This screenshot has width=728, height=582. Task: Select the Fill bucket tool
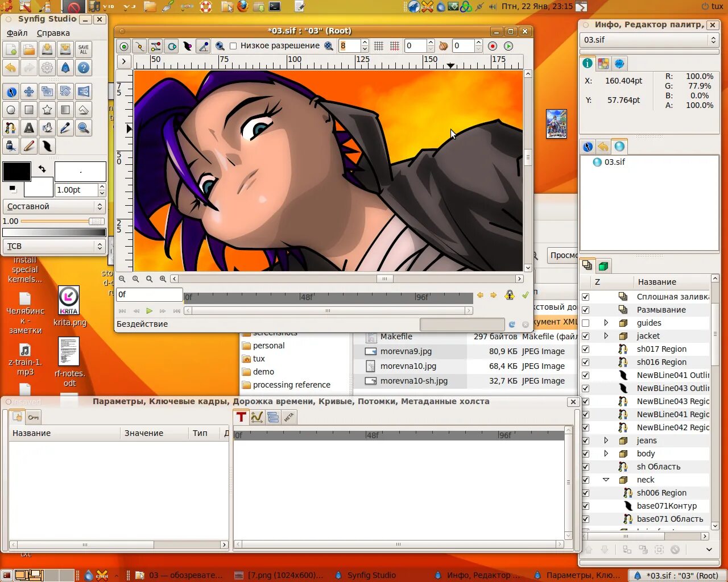47,128
